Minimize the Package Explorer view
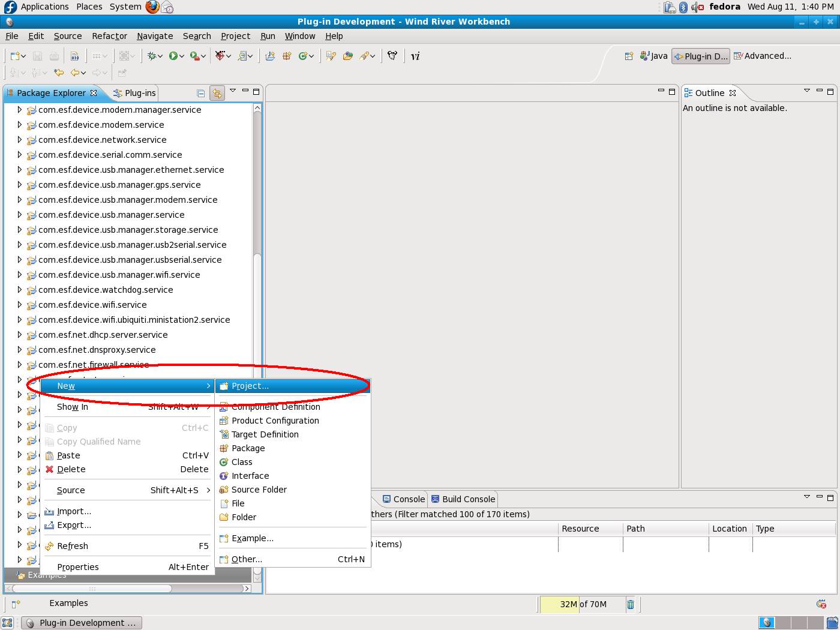 point(245,91)
